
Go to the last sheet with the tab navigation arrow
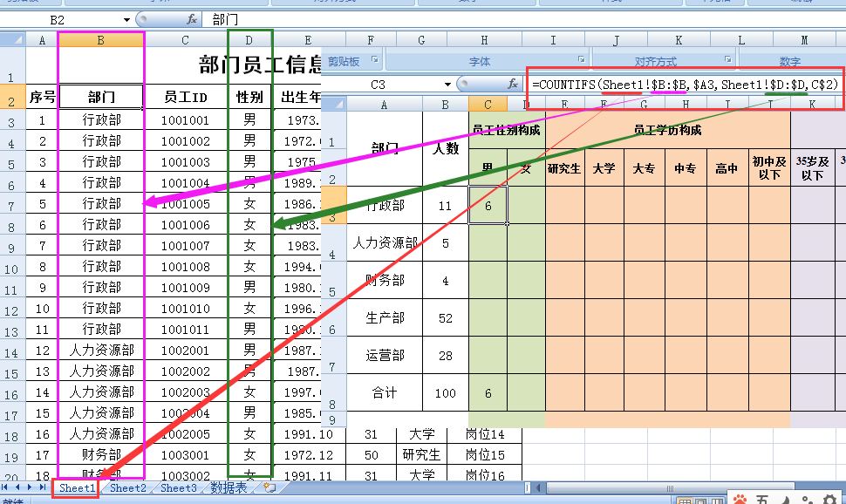point(42,487)
